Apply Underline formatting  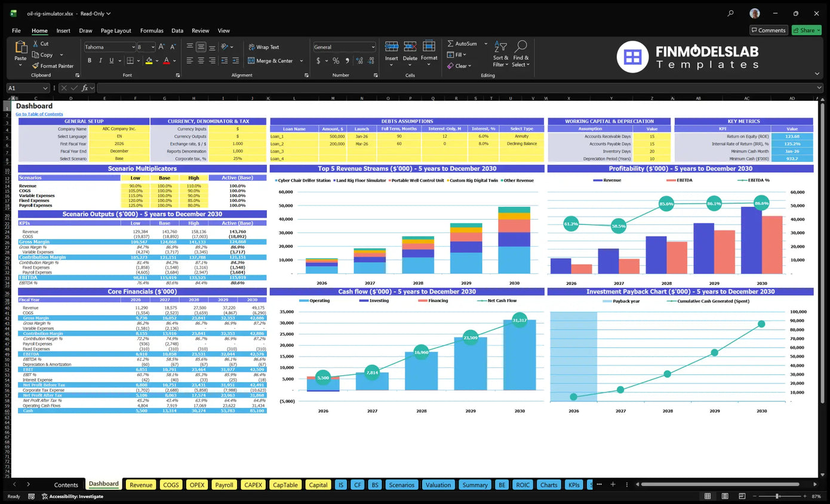point(112,60)
